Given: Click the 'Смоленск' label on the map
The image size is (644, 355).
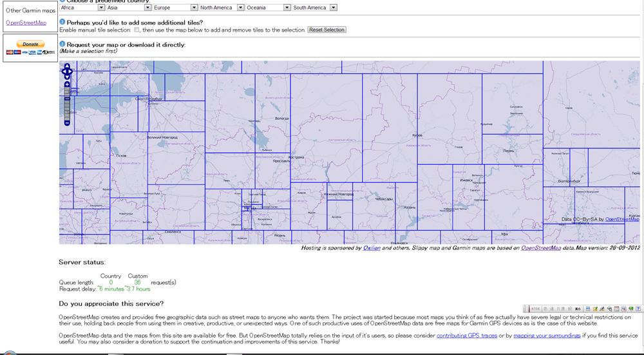Looking at the screenshot, I should [173, 232].
